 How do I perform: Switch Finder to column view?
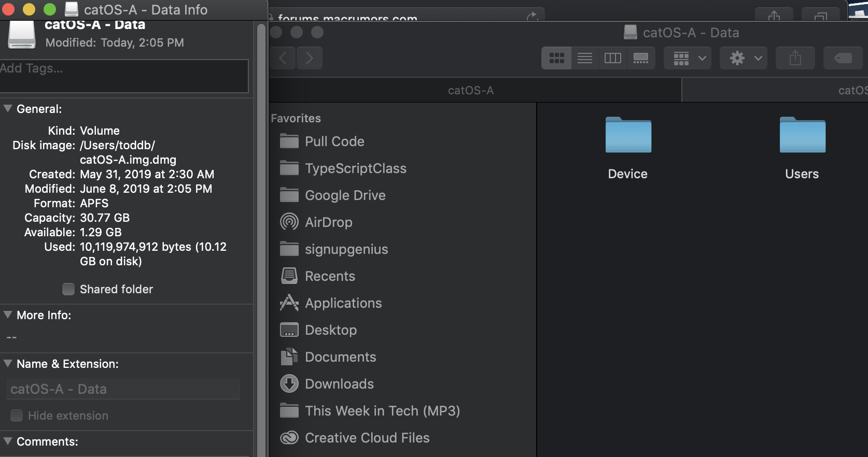pos(612,58)
